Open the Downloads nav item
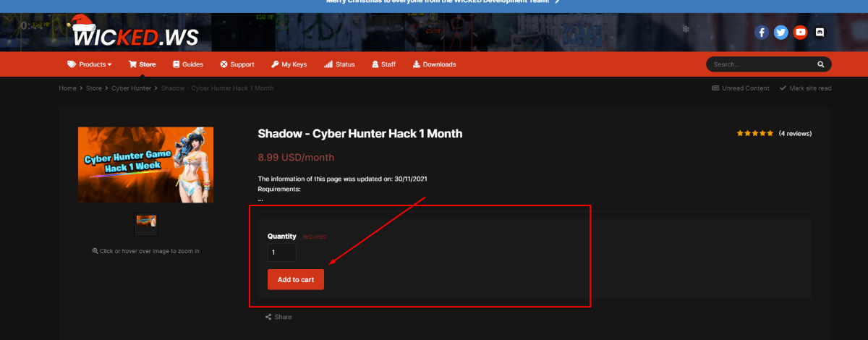868x340 pixels. (x=434, y=64)
